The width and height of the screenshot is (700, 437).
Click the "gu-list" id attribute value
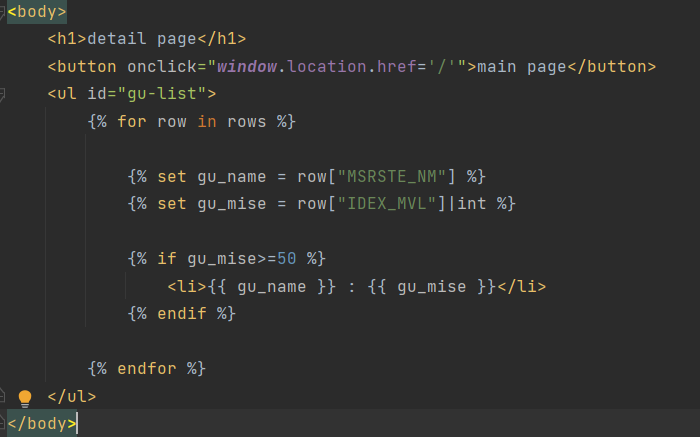162,94
